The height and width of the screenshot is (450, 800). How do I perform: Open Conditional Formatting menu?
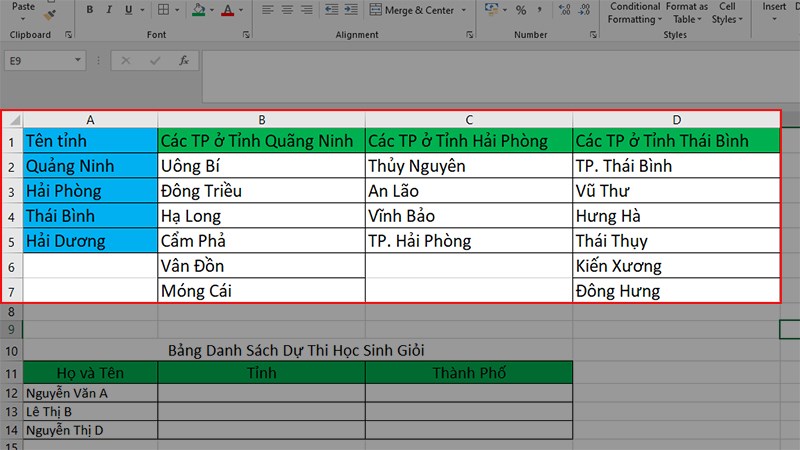tap(635, 13)
